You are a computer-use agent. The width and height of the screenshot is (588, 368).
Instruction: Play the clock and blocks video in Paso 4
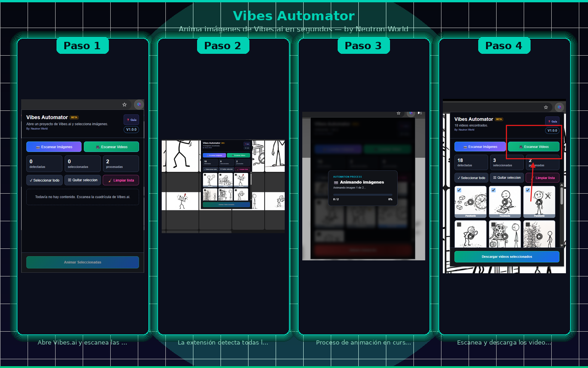coord(470,201)
